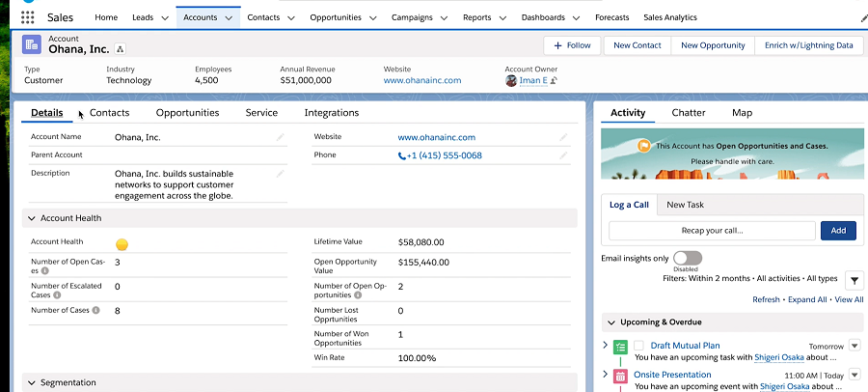Switch to the Integrations tab
Image resolution: width=868 pixels, height=392 pixels.
331,113
